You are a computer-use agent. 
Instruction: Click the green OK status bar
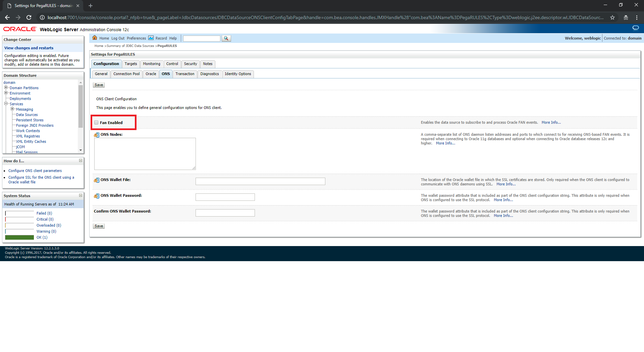click(19, 237)
